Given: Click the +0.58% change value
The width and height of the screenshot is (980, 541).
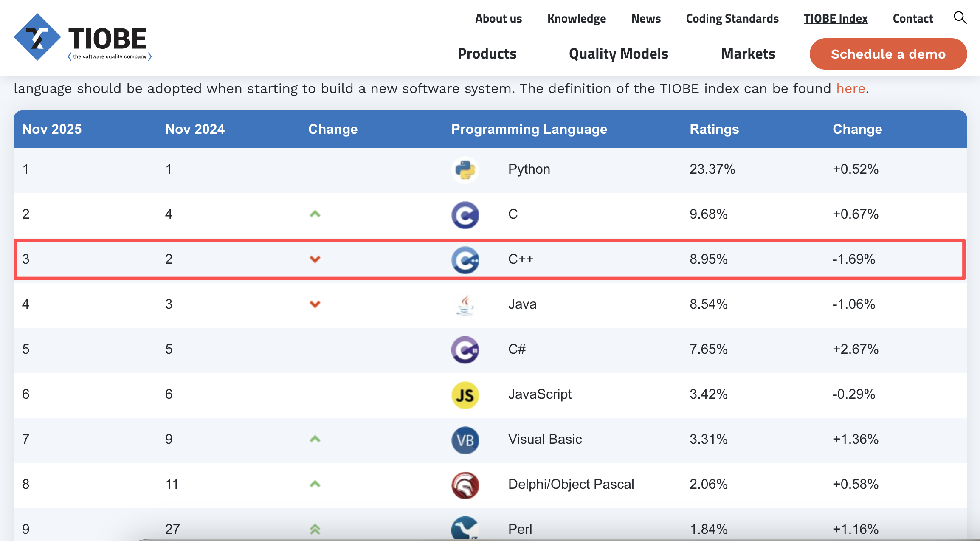Looking at the screenshot, I should [856, 484].
